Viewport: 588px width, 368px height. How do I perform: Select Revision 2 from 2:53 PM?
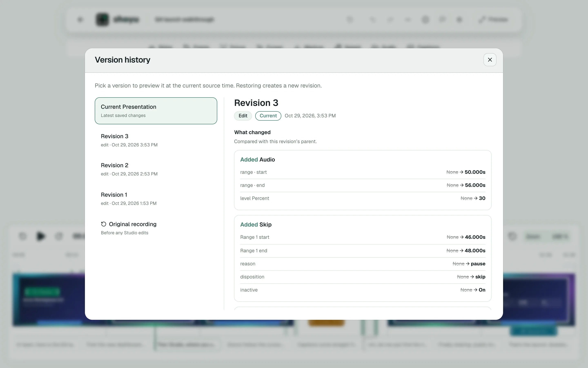tap(156, 169)
